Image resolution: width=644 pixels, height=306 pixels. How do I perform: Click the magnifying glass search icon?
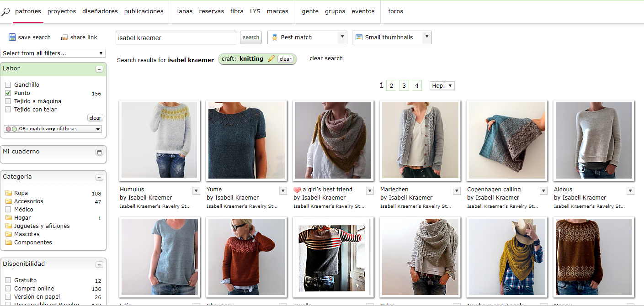click(x=5, y=11)
